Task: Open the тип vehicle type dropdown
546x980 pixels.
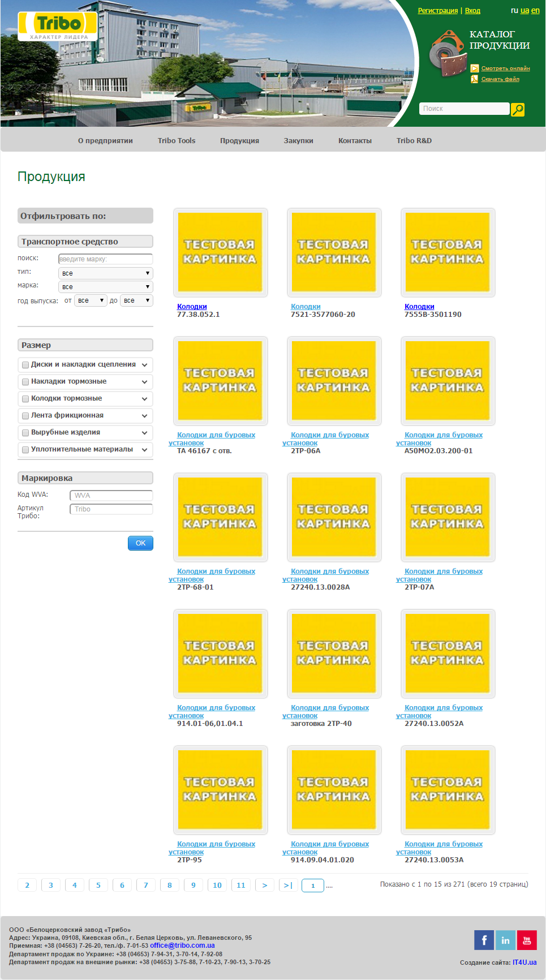Action: tap(105, 273)
